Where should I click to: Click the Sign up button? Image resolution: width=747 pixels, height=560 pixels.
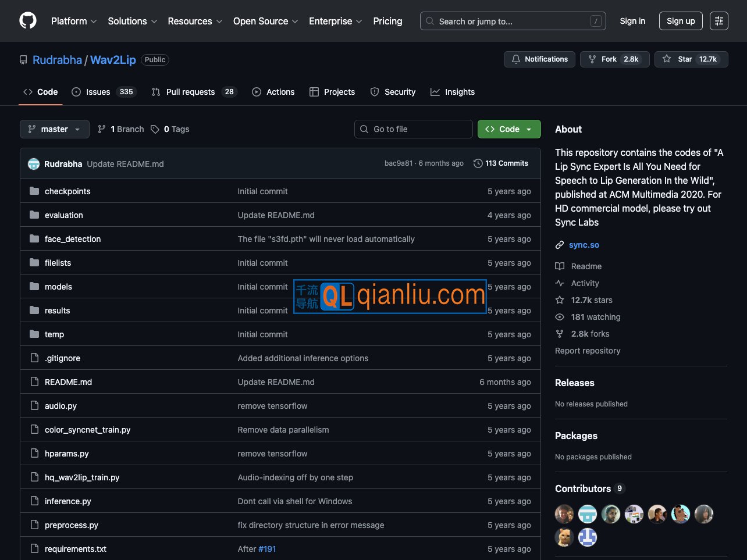(680, 21)
